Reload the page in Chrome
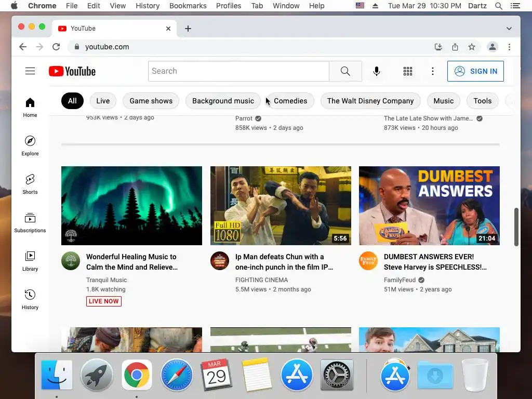Image resolution: width=532 pixels, height=399 pixels. coord(56,47)
